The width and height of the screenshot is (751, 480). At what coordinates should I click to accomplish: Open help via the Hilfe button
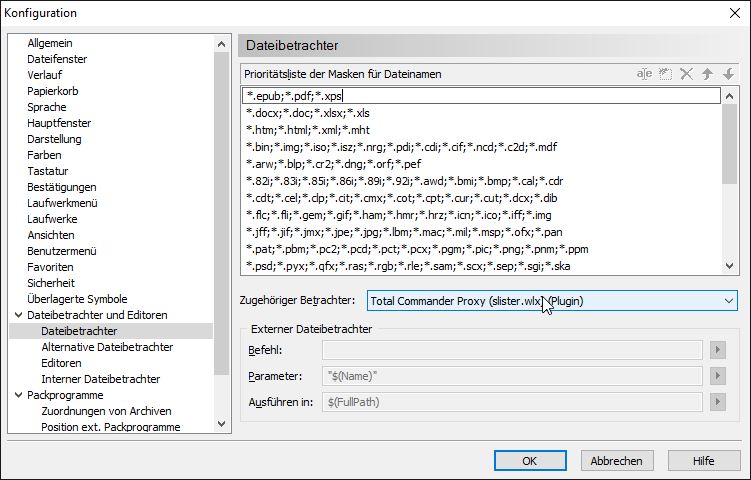[703, 460]
